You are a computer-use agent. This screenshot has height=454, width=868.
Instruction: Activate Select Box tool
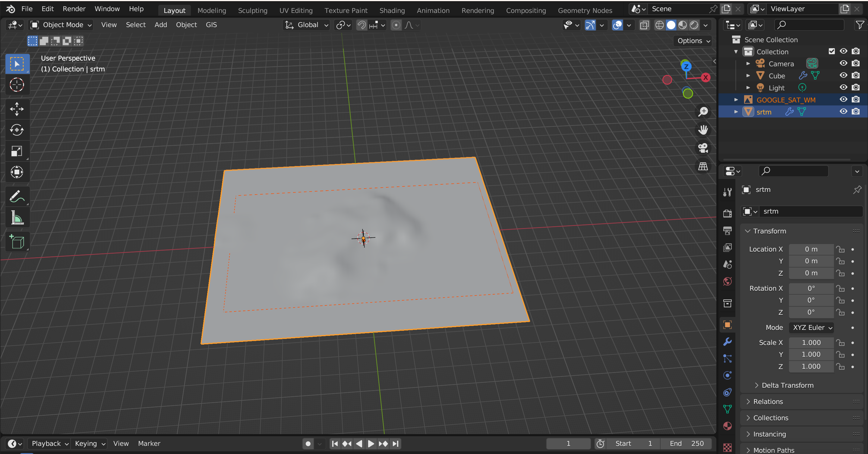click(x=17, y=64)
